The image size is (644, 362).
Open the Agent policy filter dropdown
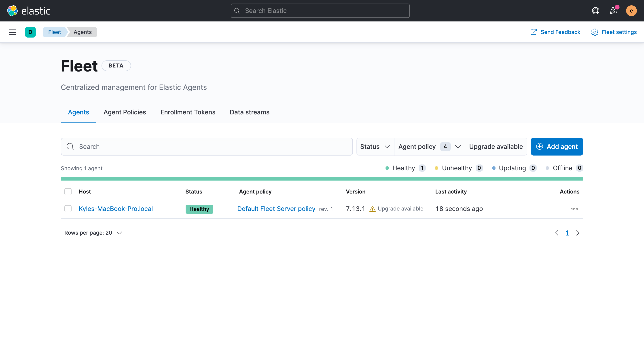(429, 147)
